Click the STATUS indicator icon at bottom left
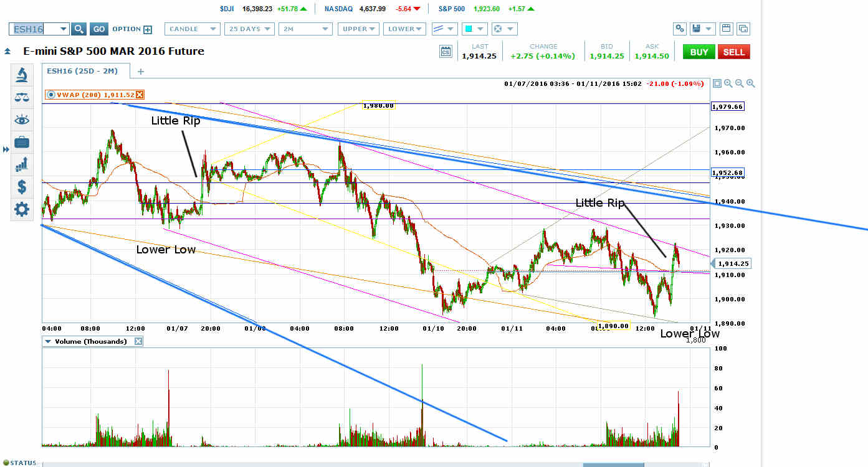868x467 pixels. click(6, 463)
